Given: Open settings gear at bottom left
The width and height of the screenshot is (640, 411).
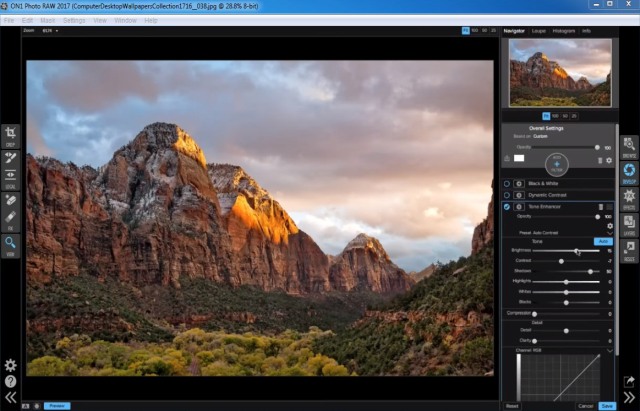Looking at the screenshot, I should point(10,365).
